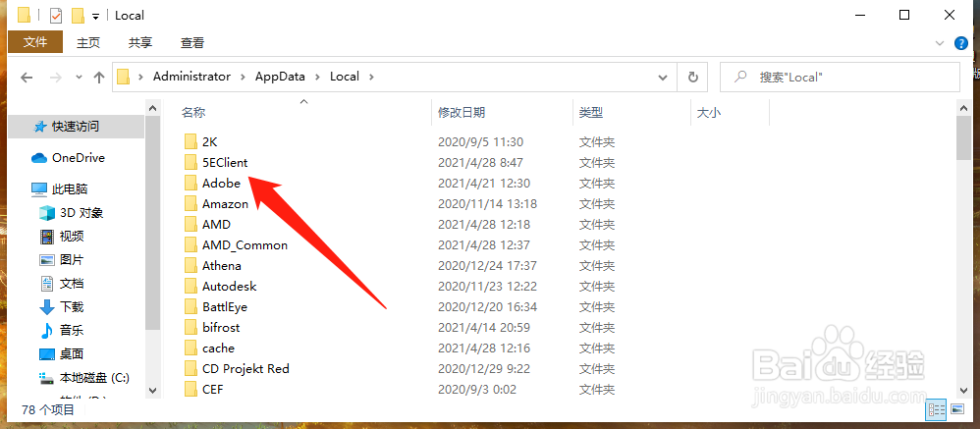980x429 pixels.
Task: Select the Autodesk folder icon
Action: click(191, 286)
